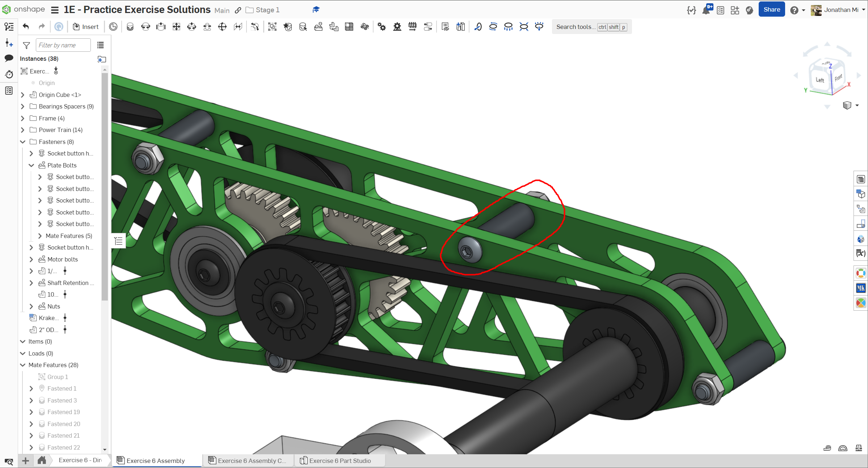
Task: Toggle the instance list view icon
Action: 101,45
